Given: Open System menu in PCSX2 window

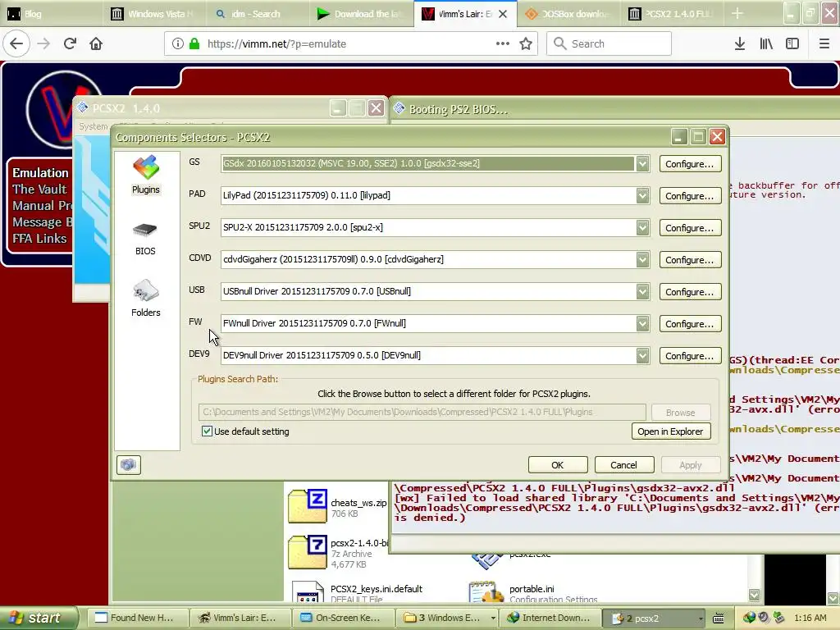Looking at the screenshot, I should click(94, 126).
